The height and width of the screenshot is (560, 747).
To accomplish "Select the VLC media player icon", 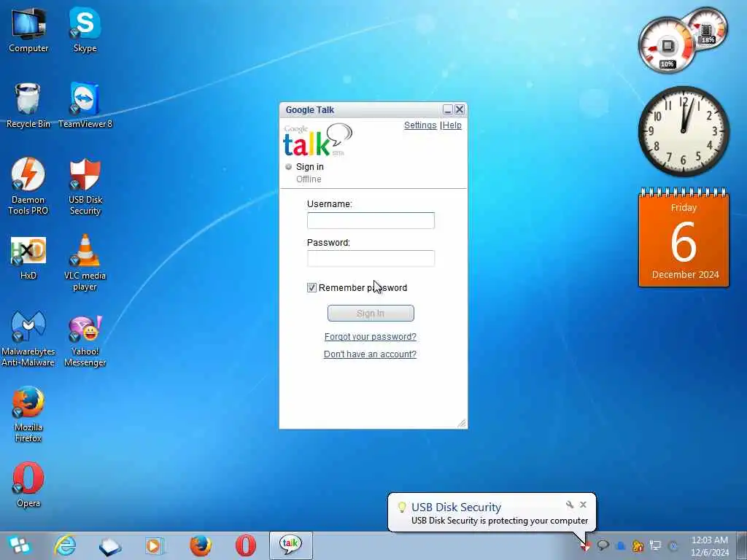I will 85,262.
